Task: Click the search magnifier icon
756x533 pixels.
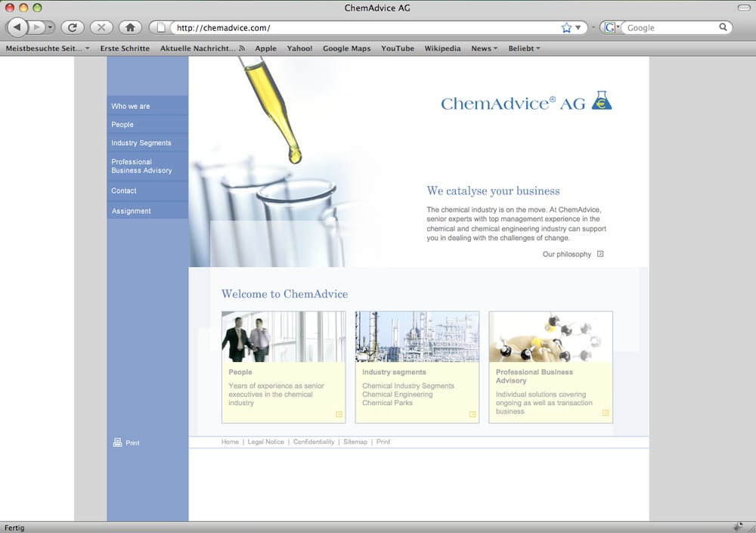Action: pyautogui.click(x=723, y=27)
